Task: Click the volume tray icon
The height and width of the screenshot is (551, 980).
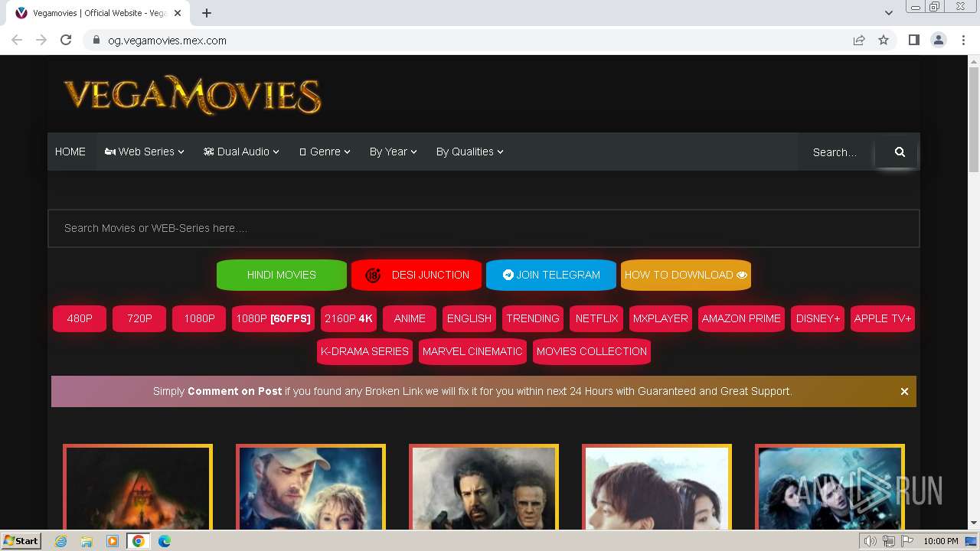Action: click(x=871, y=541)
